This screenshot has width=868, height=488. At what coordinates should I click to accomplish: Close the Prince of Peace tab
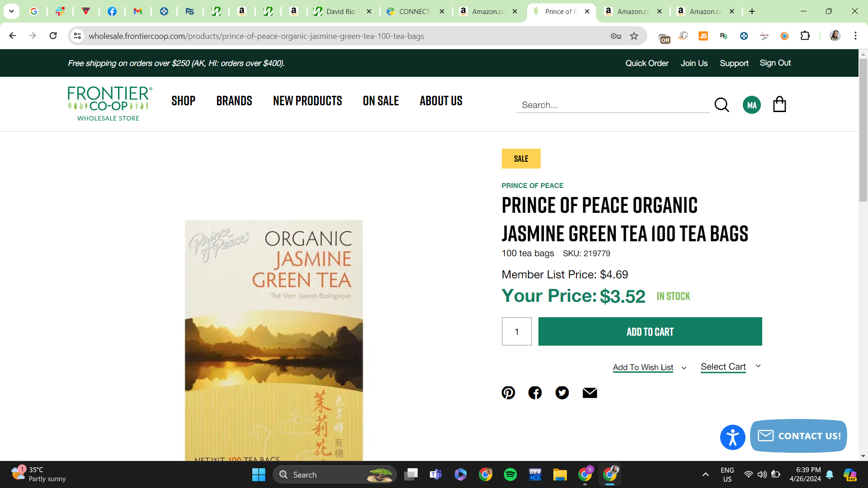587,11
